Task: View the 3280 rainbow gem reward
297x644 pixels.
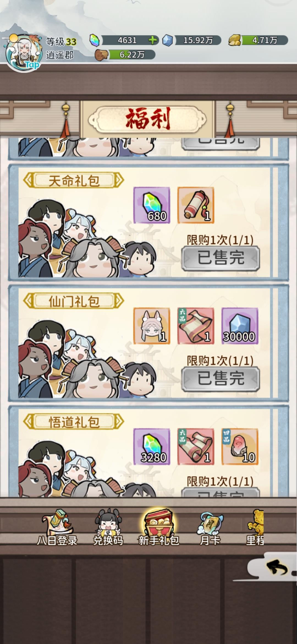Action: point(152,446)
